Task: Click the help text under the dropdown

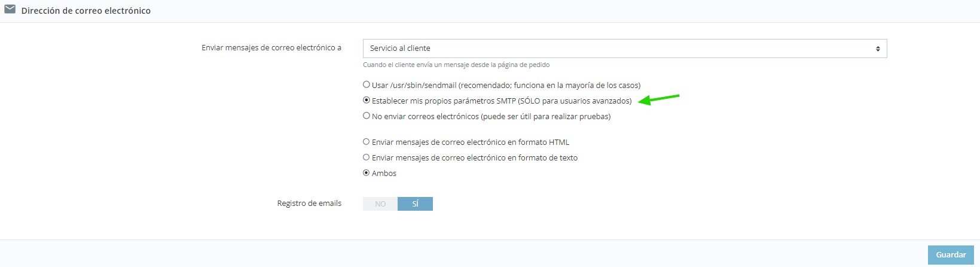Action: (456, 65)
